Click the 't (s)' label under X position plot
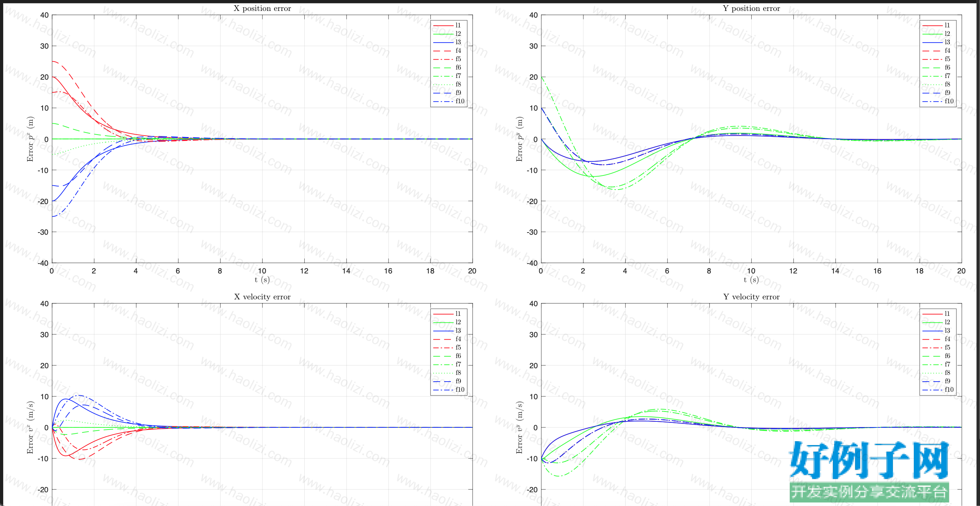The width and height of the screenshot is (980, 506). click(262, 280)
